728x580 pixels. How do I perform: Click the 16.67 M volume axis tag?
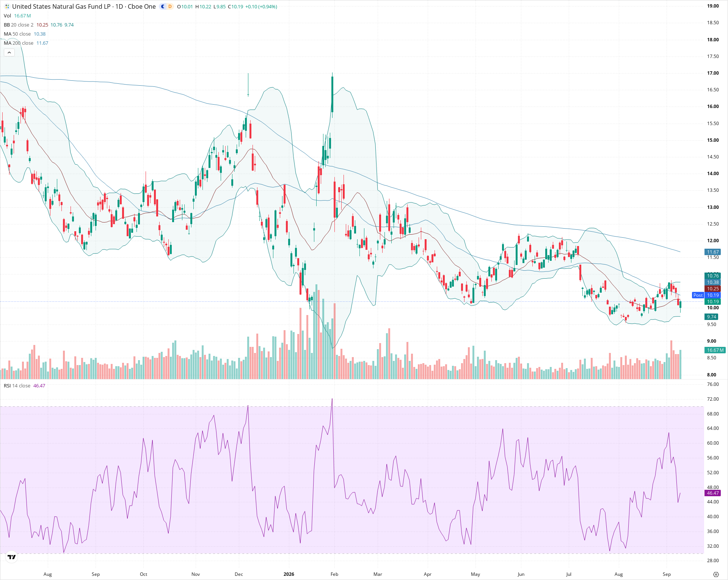pos(715,350)
